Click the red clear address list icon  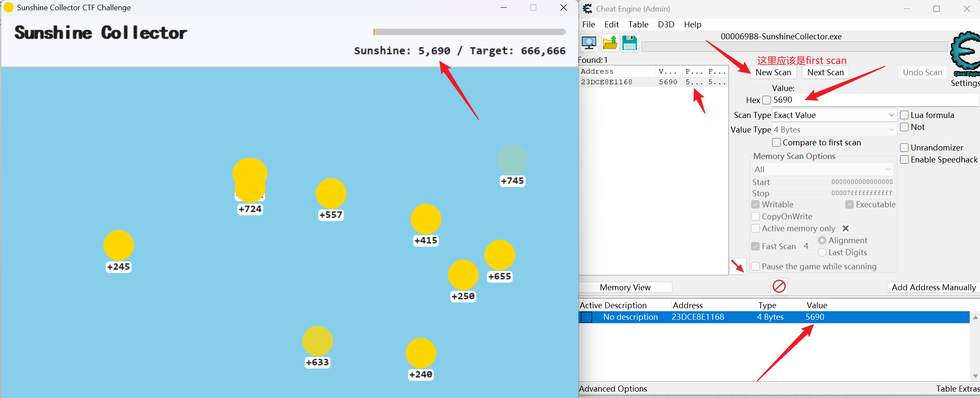[779, 286]
